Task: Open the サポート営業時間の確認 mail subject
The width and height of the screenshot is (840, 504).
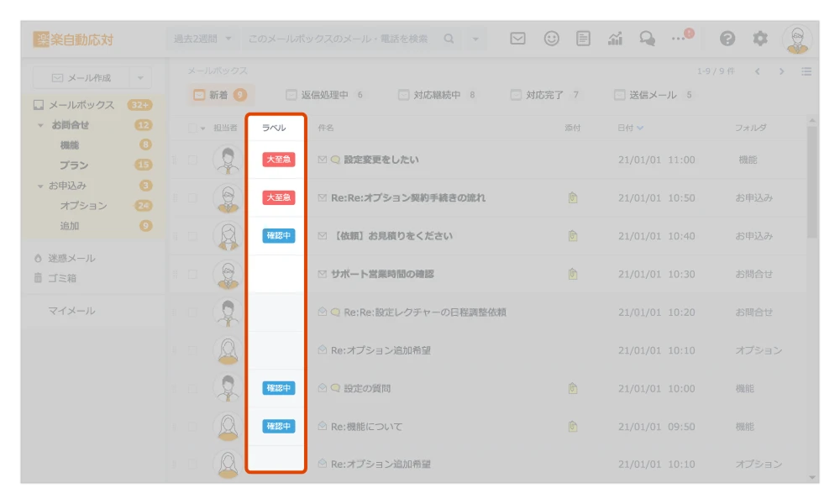Action: (x=382, y=274)
